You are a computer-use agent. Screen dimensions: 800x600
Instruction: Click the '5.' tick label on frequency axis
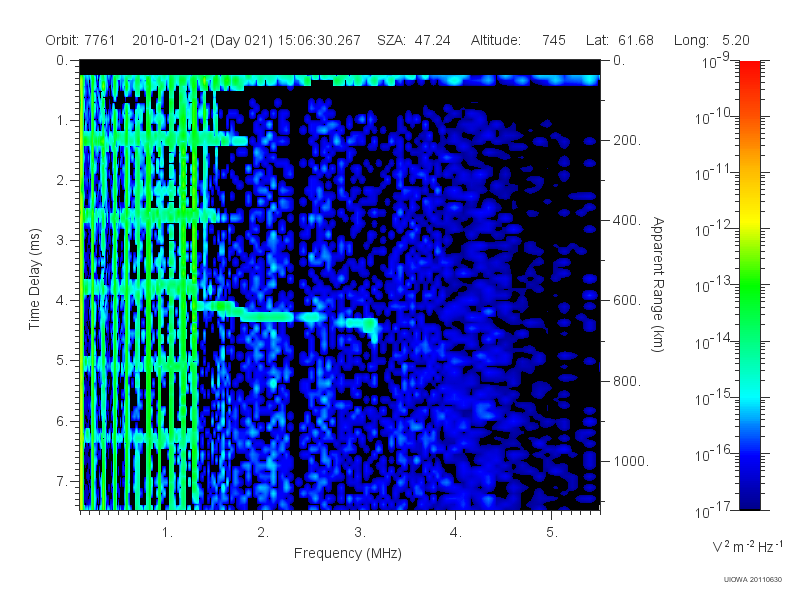point(552,532)
